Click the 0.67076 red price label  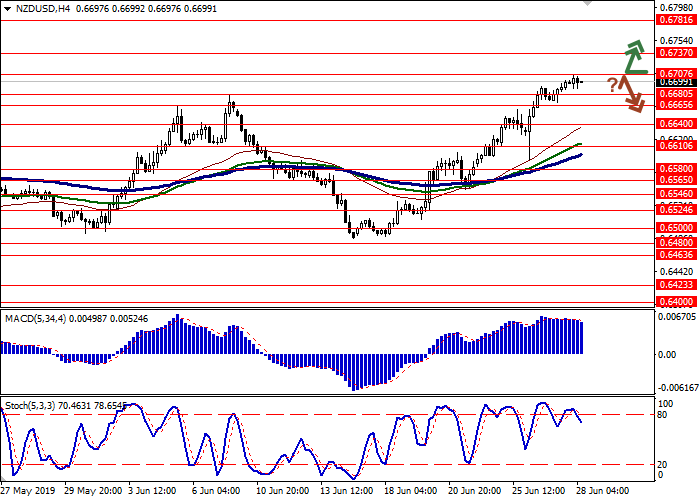coord(676,74)
